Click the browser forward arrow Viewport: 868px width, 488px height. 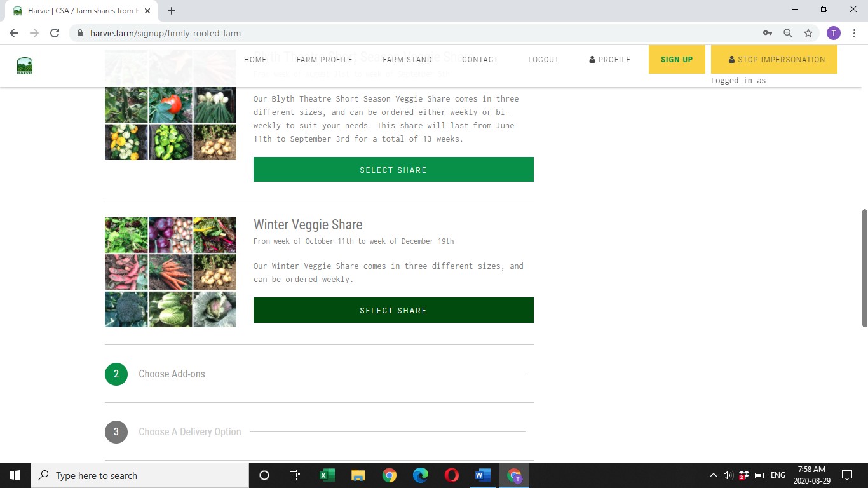click(x=34, y=33)
